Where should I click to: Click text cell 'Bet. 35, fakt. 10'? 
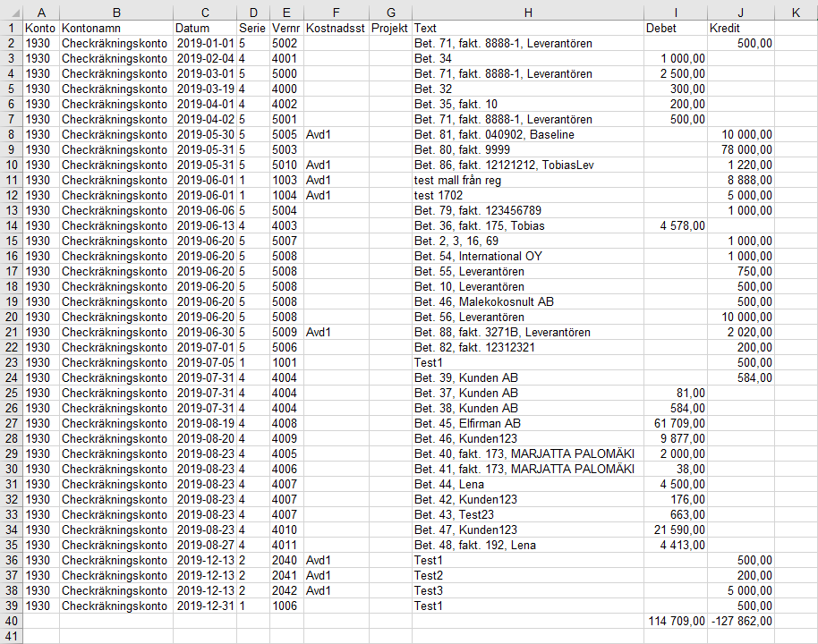point(528,104)
